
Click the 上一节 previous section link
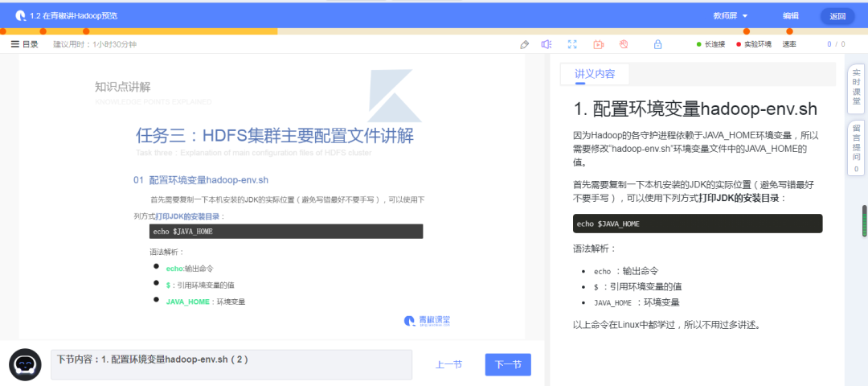[x=448, y=364]
